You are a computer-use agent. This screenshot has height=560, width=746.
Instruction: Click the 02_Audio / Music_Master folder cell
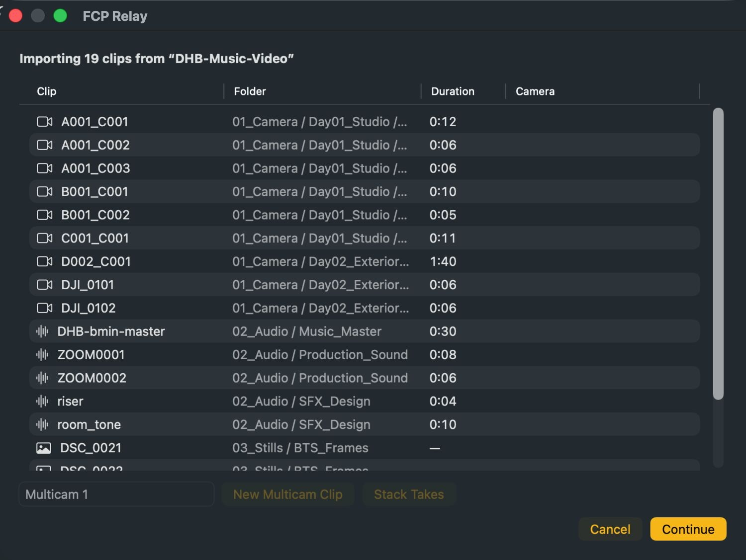[x=307, y=331]
